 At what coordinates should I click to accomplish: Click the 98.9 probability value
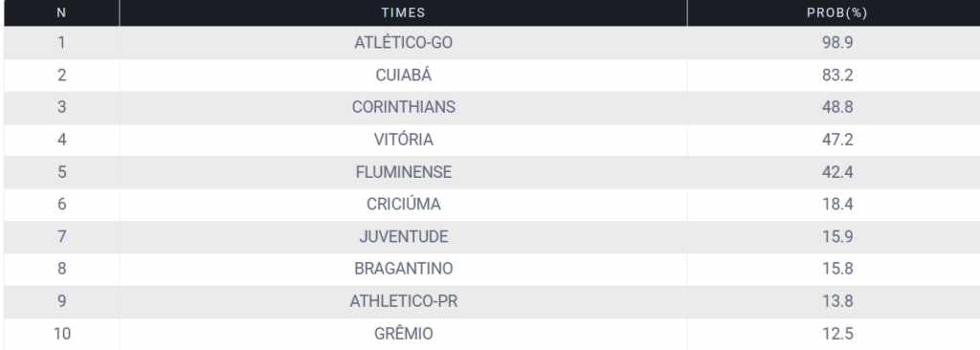pyautogui.click(x=837, y=42)
